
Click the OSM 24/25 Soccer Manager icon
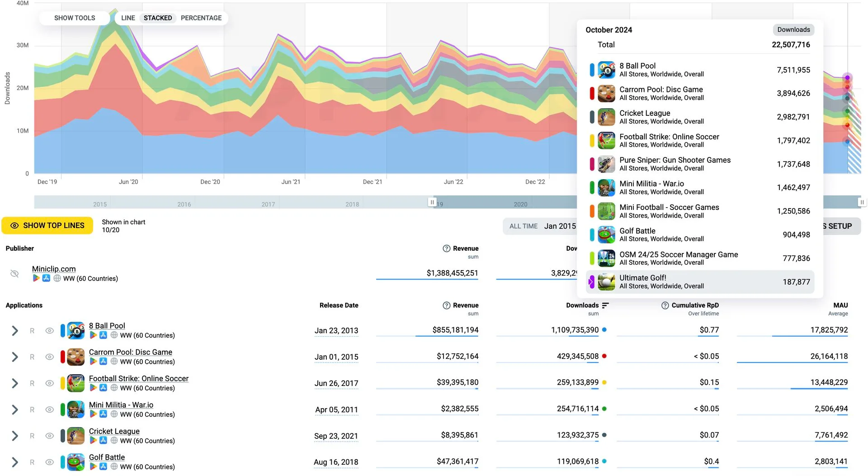pos(606,258)
